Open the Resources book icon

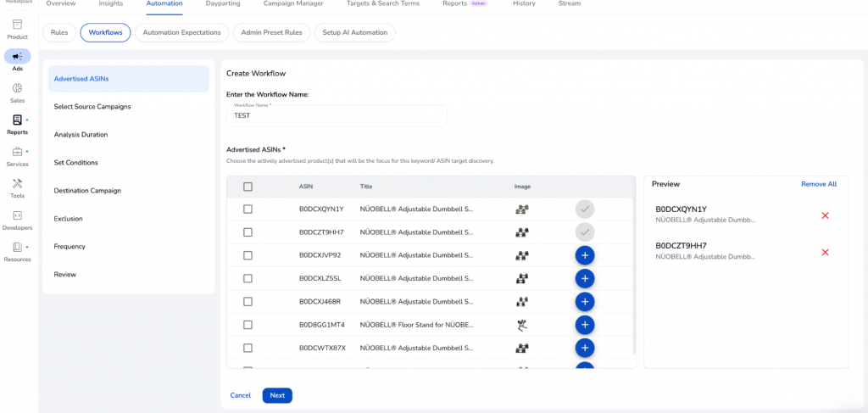click(18, 247)
